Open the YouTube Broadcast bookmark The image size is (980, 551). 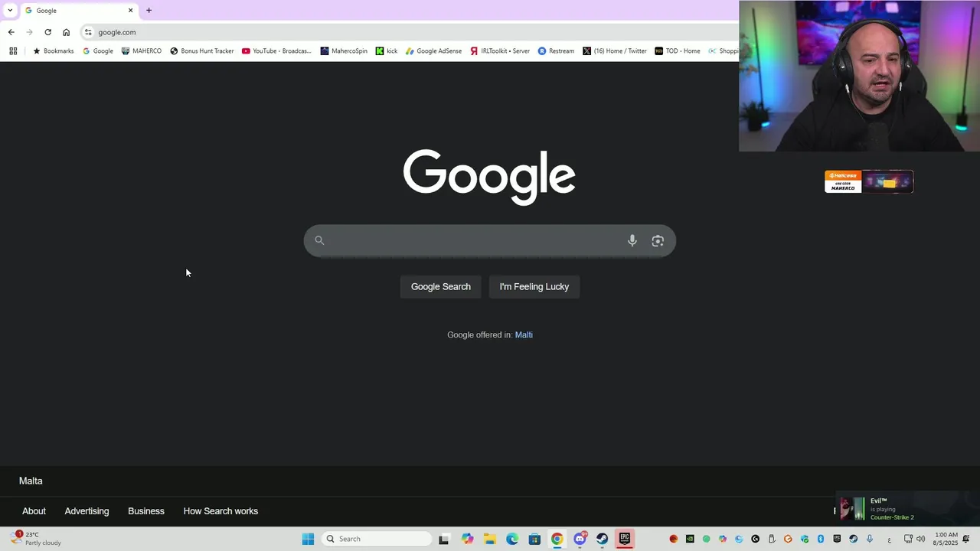[x=276, y=51]
